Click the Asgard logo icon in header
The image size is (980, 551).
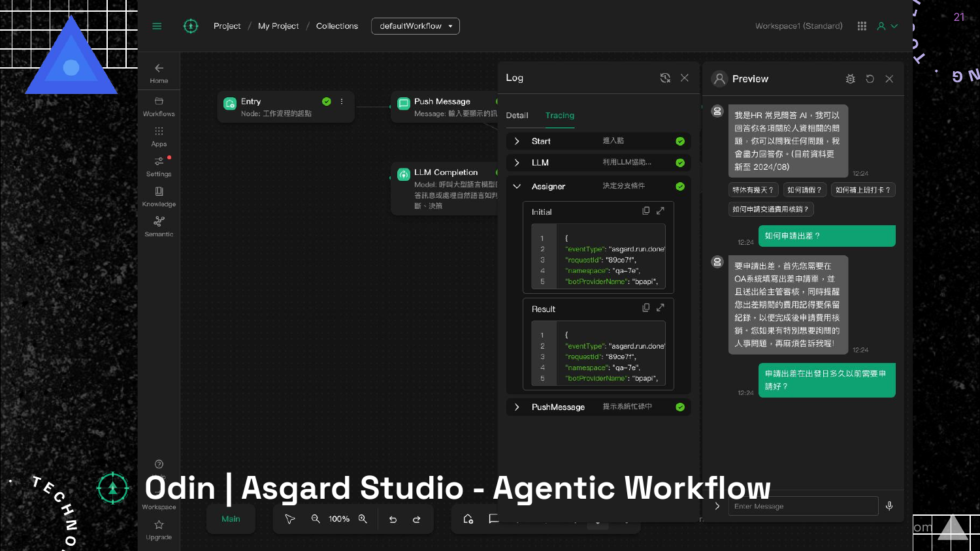(x=191, y=26)
